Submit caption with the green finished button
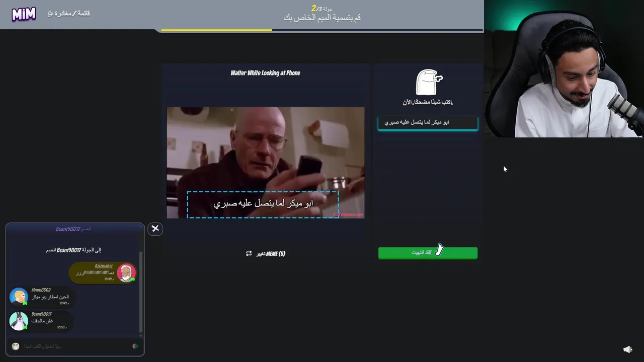The height and width of the screenshot is (362, 644). [428, 252]
